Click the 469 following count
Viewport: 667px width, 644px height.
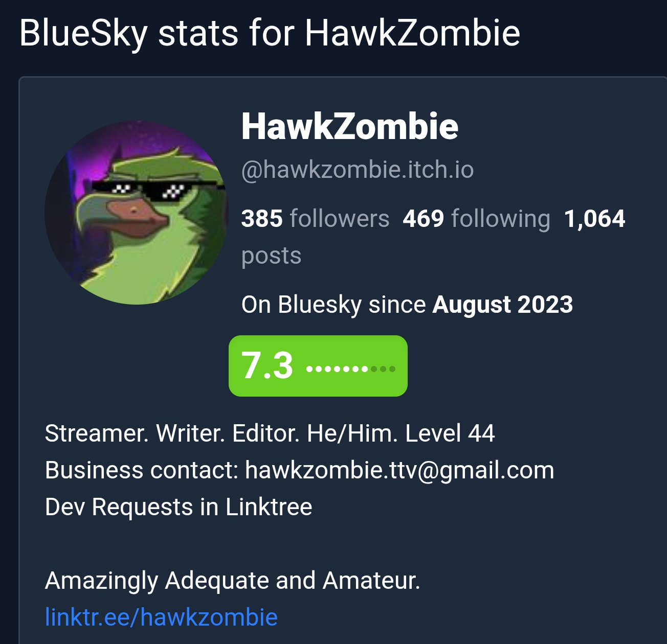click(x=476, y=219)
